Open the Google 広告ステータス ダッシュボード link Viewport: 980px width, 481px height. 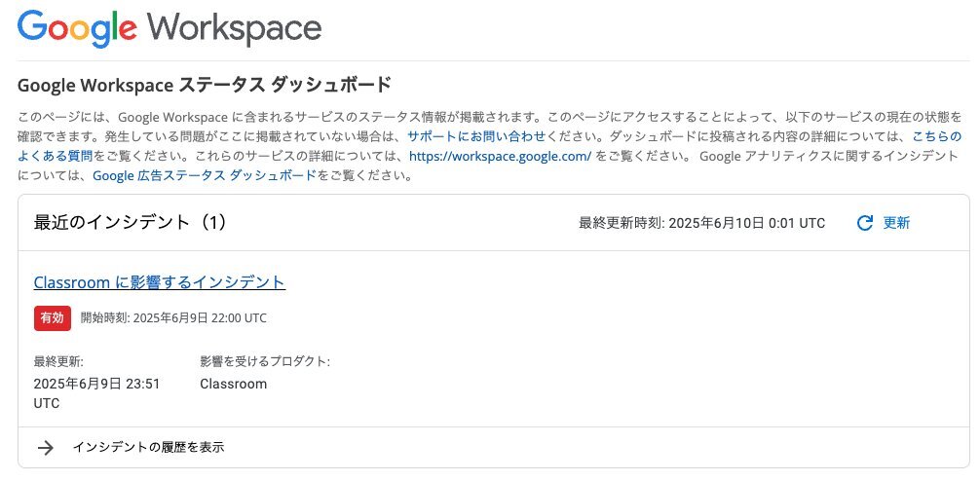(205, 176)
